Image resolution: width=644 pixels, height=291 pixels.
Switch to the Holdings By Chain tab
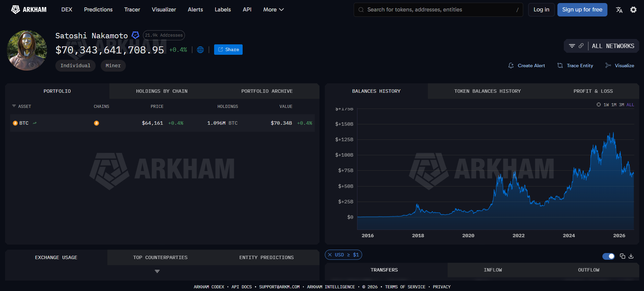162,91
